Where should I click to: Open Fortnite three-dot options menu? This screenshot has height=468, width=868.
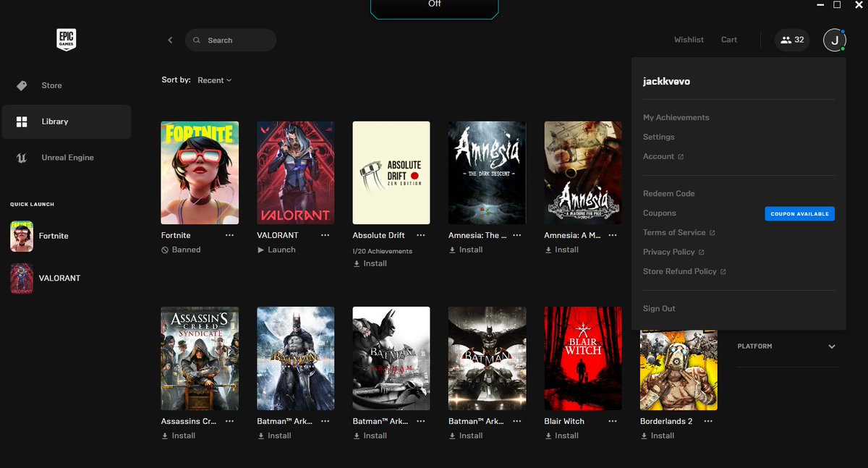(x=229, y=236)
